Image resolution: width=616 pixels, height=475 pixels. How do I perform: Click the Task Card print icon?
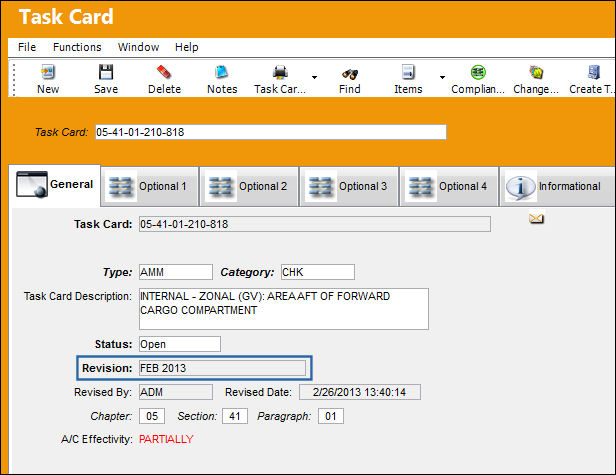[280, 72]
